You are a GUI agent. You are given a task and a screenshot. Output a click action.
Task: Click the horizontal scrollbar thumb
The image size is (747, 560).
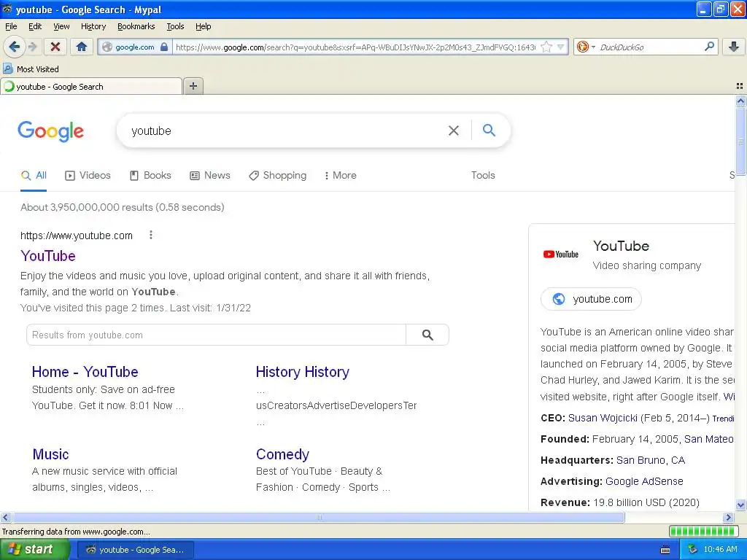point(319,517)
